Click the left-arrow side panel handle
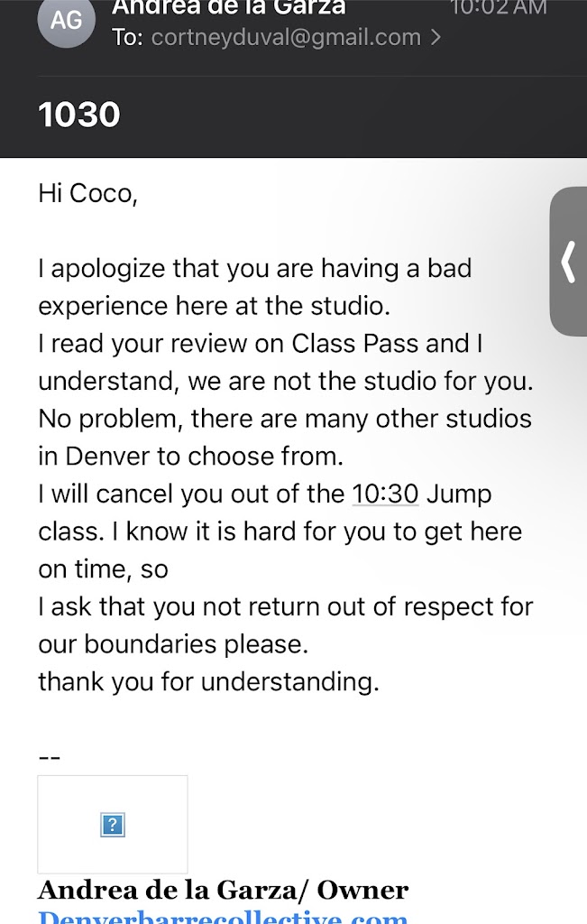The height and width of the screenshot is (924, 587). click(569, 262)
